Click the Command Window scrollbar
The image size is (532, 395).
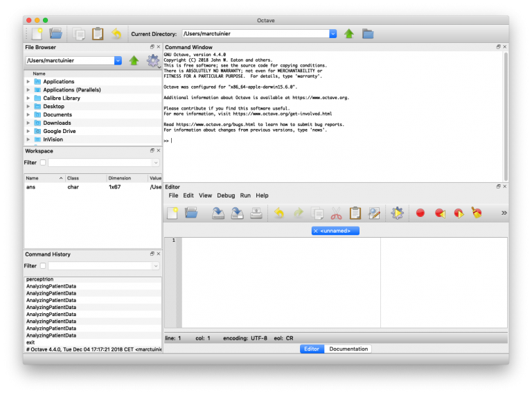(506, 116)
